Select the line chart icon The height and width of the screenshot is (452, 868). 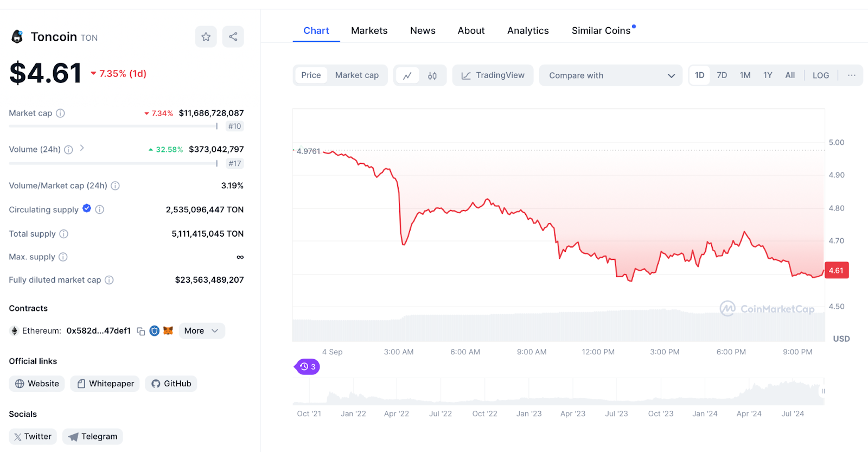tap(407, 75)
